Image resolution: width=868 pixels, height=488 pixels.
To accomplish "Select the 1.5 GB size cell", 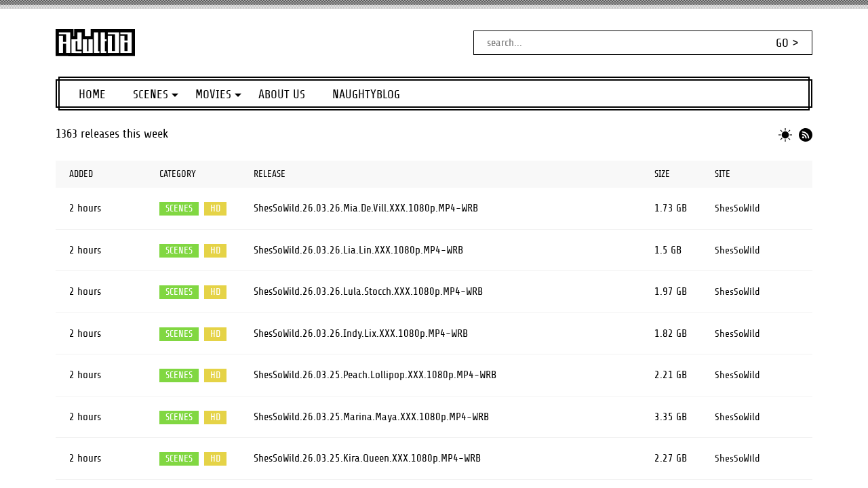I will point(668,250).
